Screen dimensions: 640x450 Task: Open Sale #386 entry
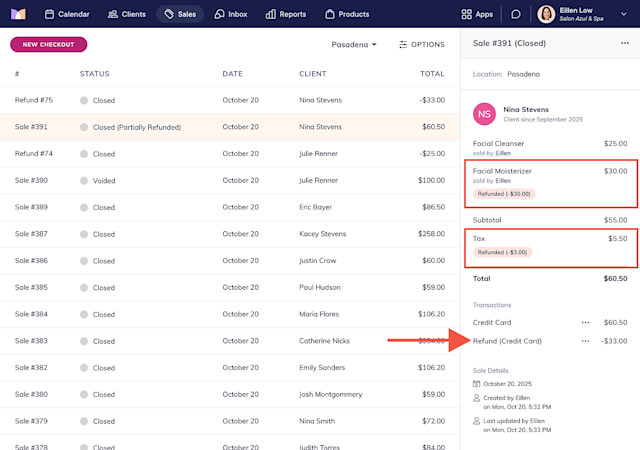click(x=230, y=261)
